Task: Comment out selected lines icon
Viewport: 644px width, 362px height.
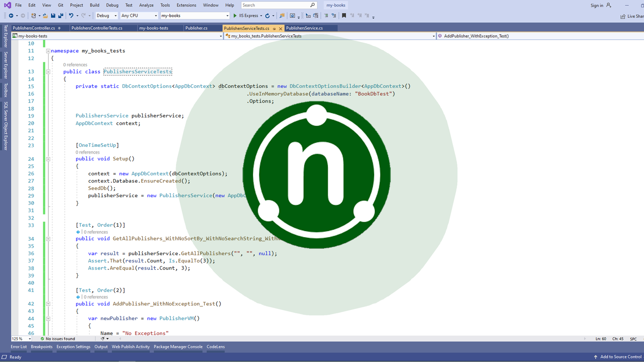Action: coord(326,16)
